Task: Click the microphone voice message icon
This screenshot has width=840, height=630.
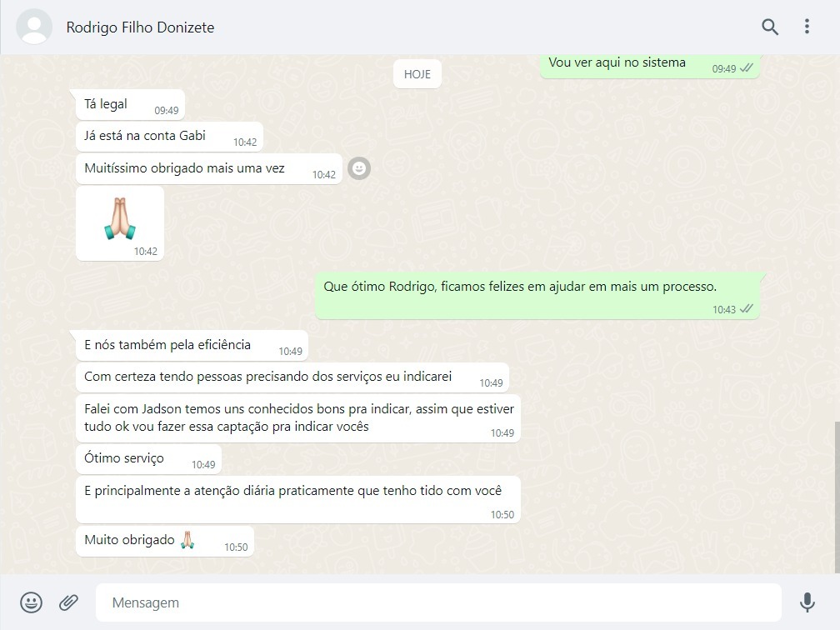Action: tap(807, 602)
